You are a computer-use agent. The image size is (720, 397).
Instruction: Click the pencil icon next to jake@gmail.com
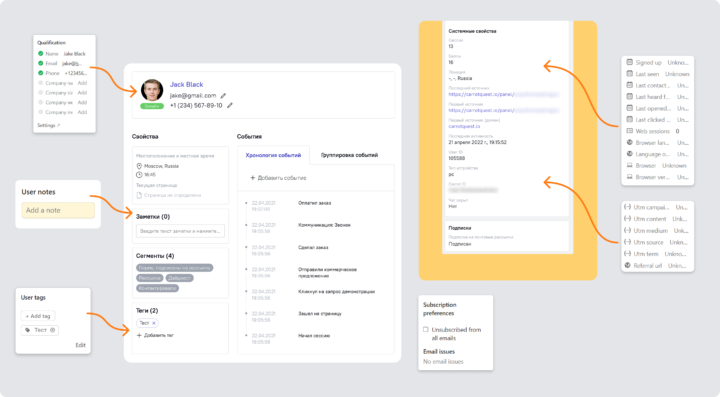(x=223, y=96)
